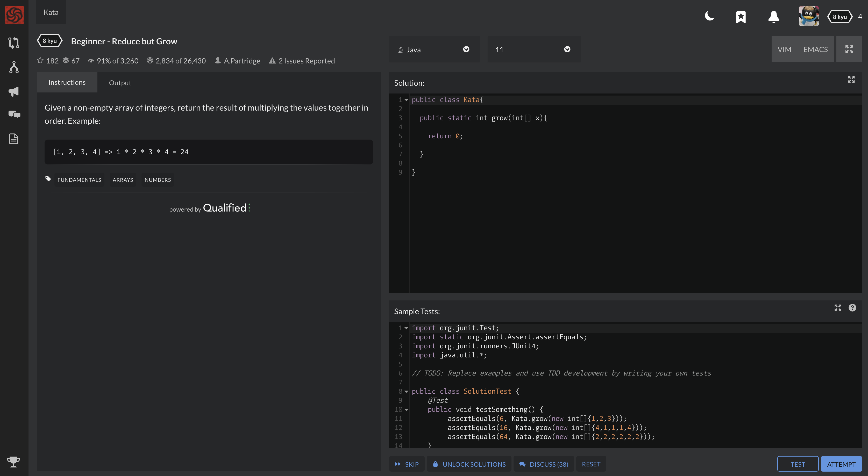This screenshot has height=476, width=868.
Task: Expand the Solution editor panel
Action: coord(851,80)
